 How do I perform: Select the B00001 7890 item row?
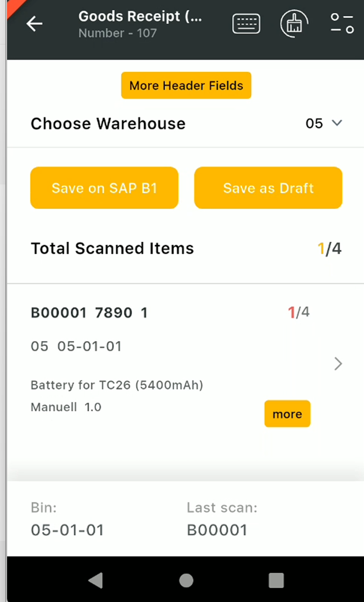pyautogui.click(x=89, y=313)
